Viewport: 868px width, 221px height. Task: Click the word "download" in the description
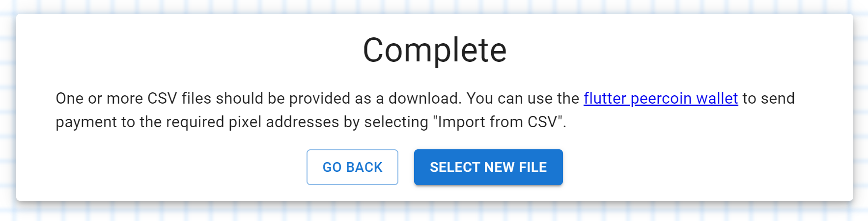[x=424, y=99]
